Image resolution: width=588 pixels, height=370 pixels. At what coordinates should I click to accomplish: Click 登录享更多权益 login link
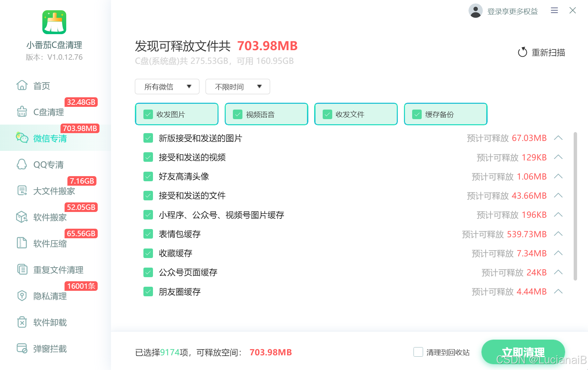tap(513, 11)
